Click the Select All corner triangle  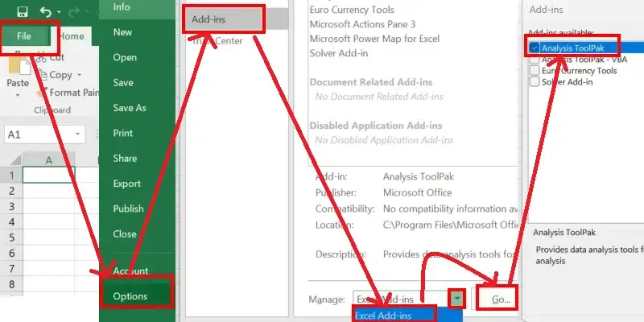click(x=15, y=160)
